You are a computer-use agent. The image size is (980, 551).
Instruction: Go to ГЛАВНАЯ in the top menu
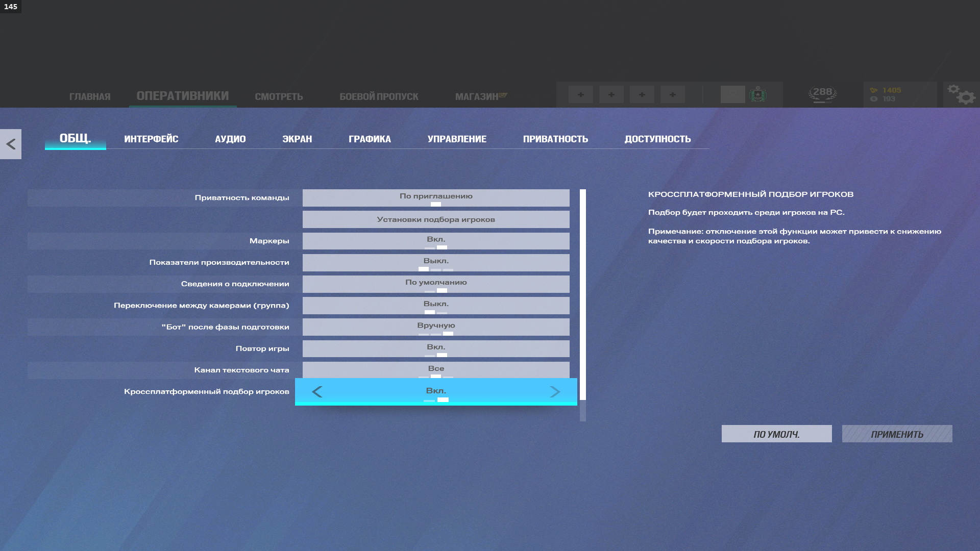tap(90, 96)
